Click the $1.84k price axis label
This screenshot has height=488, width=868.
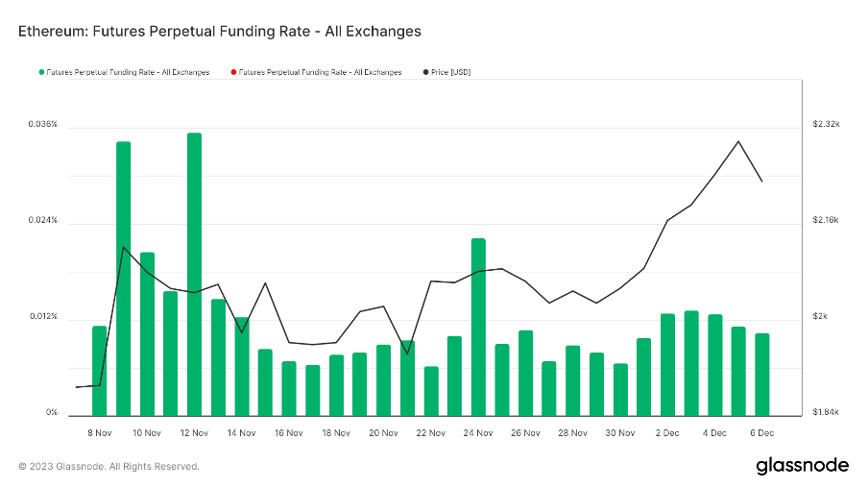click(x=826, y=413)
